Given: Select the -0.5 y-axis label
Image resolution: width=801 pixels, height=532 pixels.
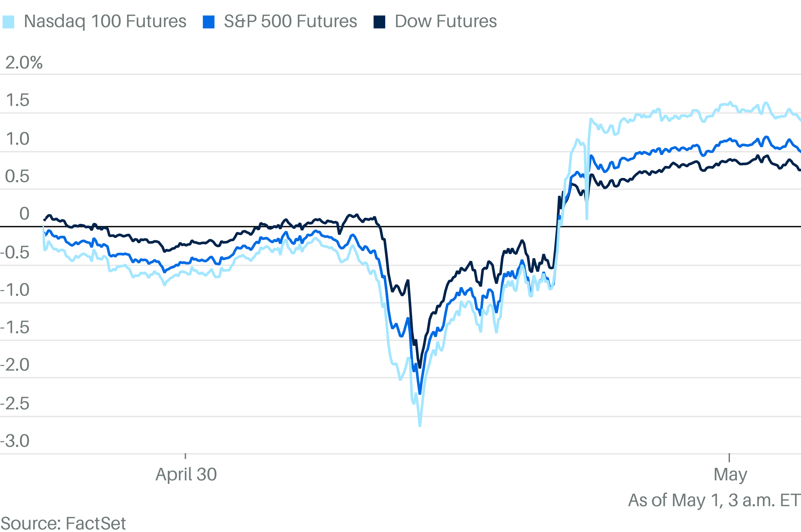Looking at the screenshot, I should pos(15,252).
